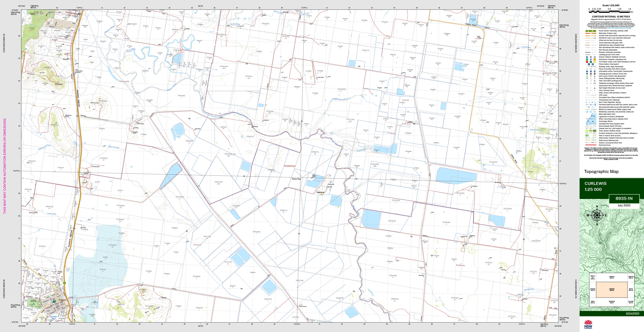Select the Watermark 8935-1S adjoining sheet cell
This screenshot has width=644, height=332.
point(611,302)
